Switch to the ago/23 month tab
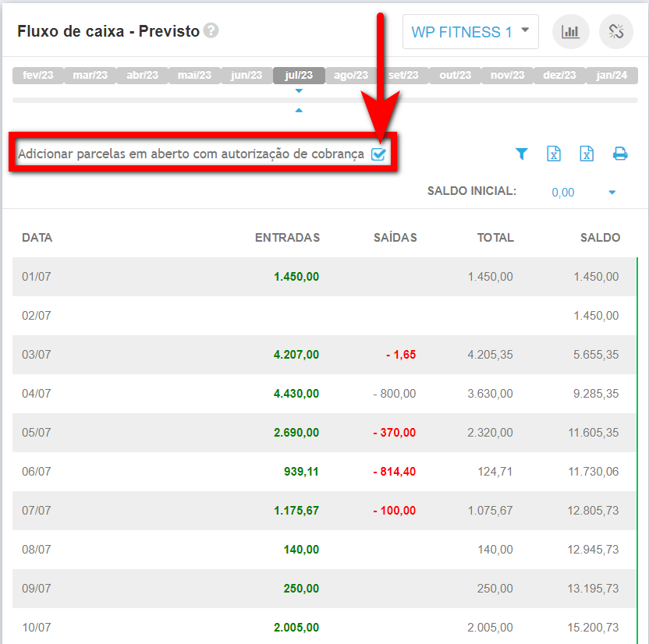649x644 pixels. point(350,76)
